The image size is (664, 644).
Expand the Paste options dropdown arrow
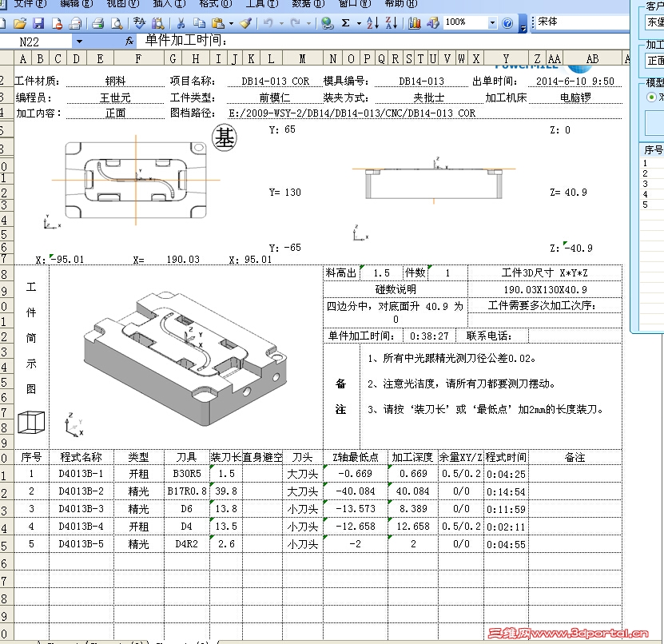click(x=231, y=23)
